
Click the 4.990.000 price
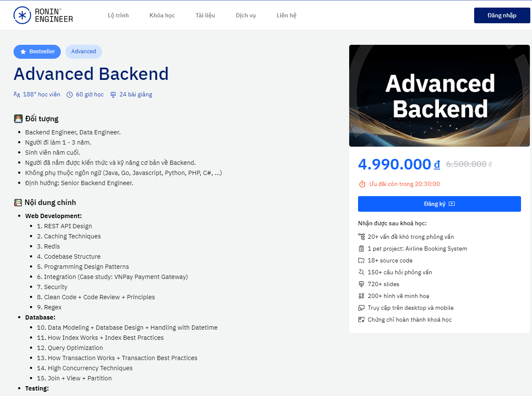point(399,164)
